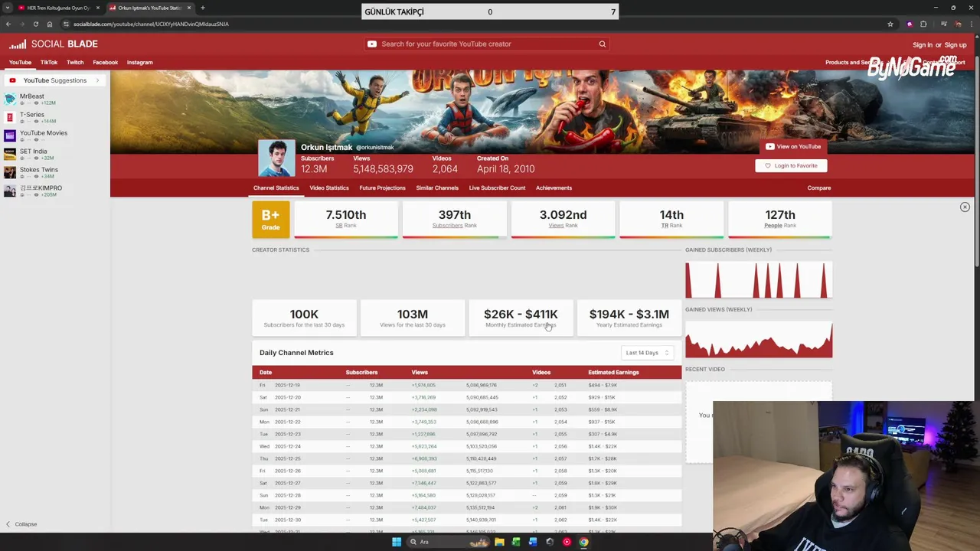Open a new browser tab
The width and height of the screenshot is (980, 551).
(202, 8)
